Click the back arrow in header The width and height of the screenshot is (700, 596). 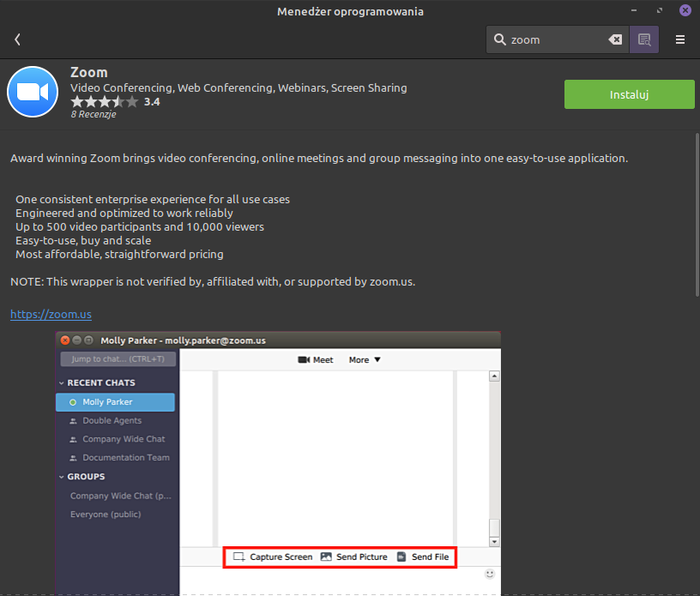point(17,39)
